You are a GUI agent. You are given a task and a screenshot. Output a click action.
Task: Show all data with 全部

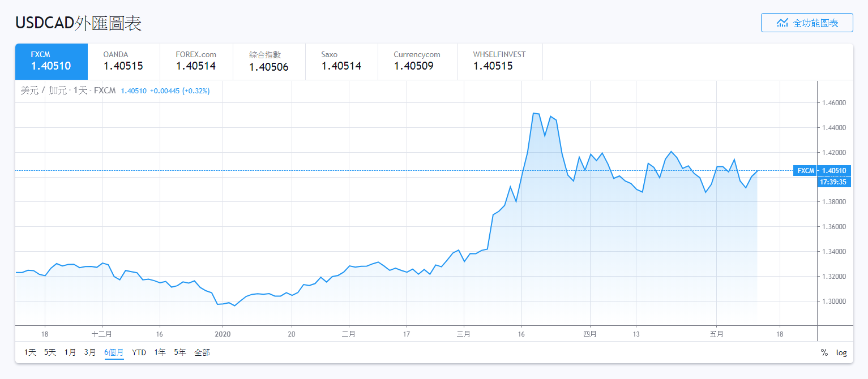click(202, 352)
